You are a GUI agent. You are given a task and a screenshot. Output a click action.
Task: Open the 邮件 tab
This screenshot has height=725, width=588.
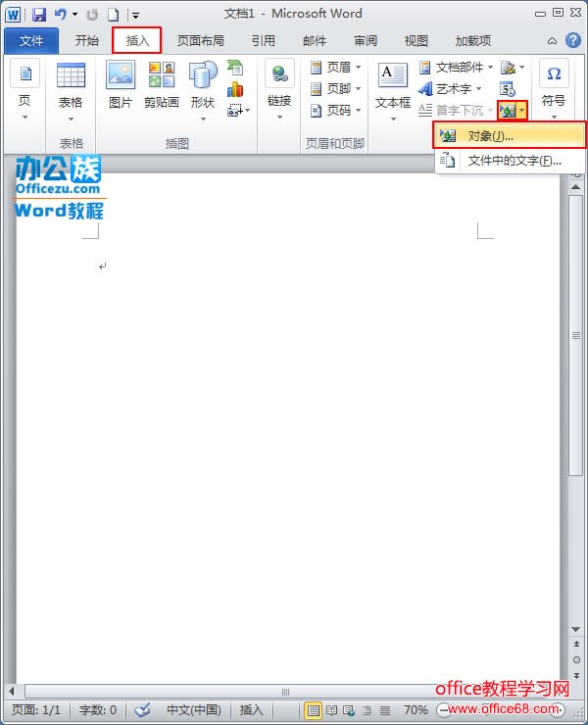pyautogui.click(x=315, y=41)
